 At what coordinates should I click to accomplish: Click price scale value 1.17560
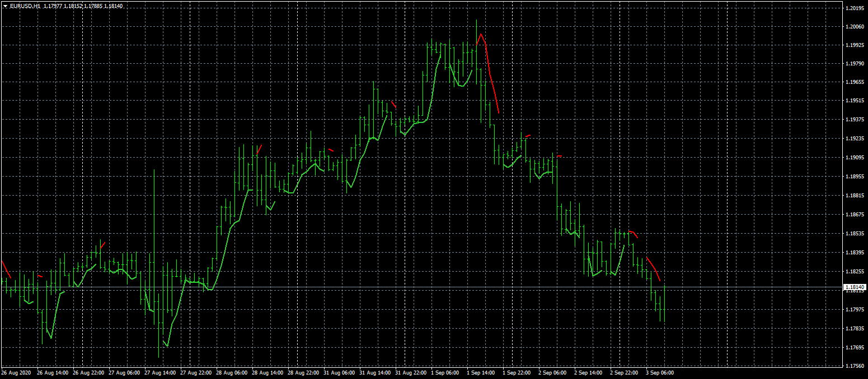(x=856, y=367)
